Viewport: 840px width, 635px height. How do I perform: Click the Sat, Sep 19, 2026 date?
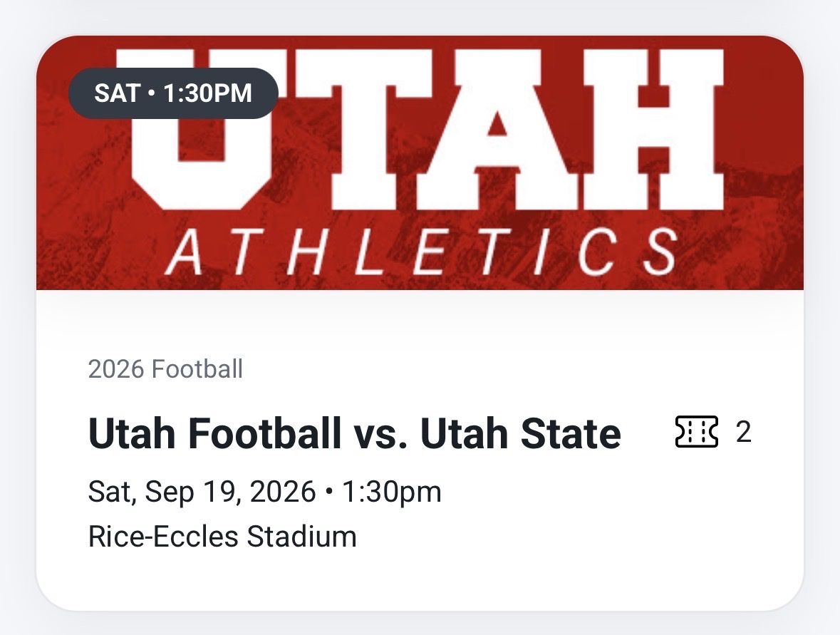coord(202,491)
